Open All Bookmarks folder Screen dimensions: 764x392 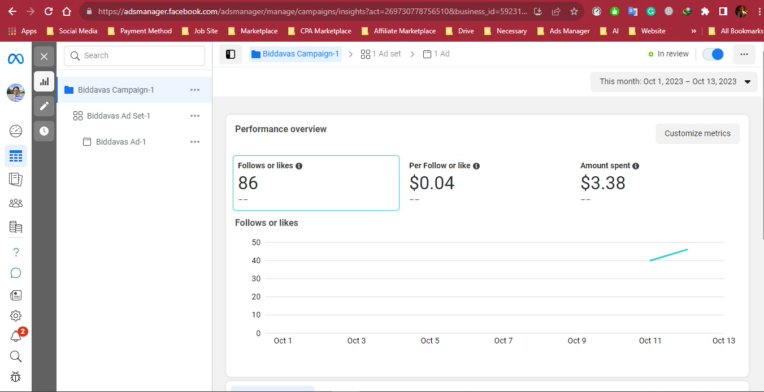coord(736,31)
